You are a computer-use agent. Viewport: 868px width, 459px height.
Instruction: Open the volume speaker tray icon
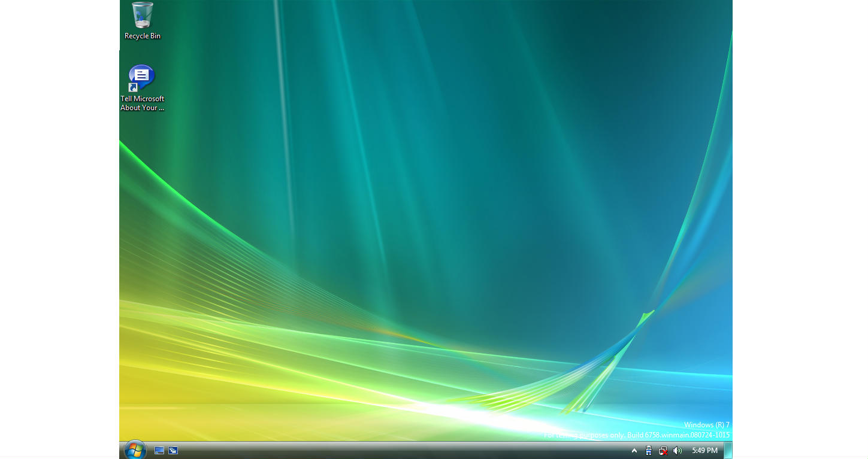(678, 451)
